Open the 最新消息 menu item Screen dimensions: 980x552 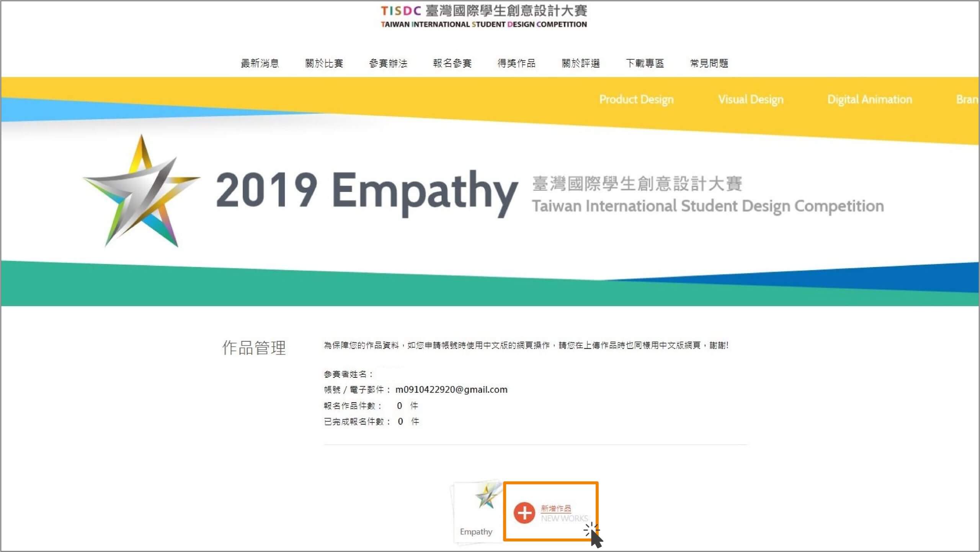coord(260,63)
